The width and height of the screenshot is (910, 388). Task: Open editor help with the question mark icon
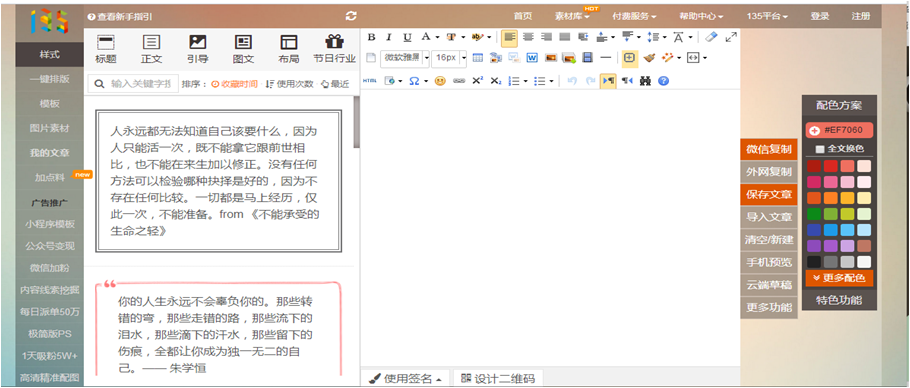[x=663, y=81]
